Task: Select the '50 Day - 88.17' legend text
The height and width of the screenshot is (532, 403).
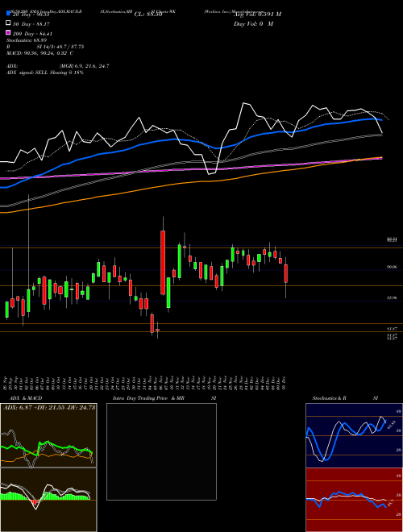Action: coord(31,23)
